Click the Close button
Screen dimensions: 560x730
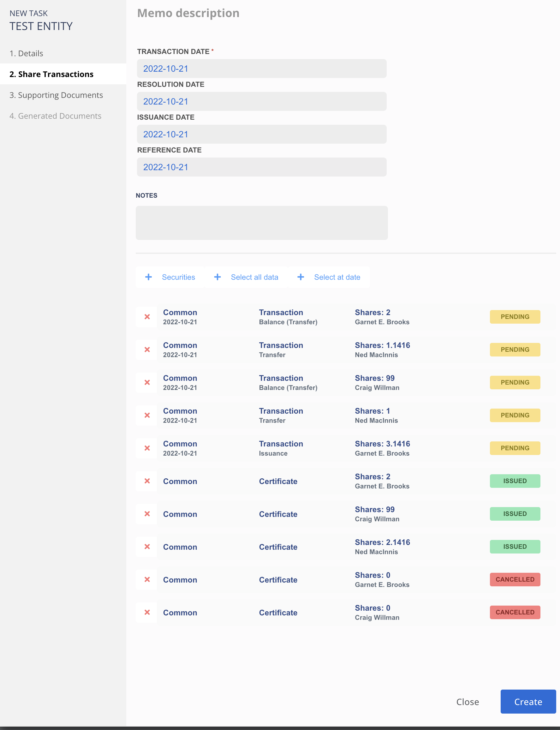coord(467,702)
